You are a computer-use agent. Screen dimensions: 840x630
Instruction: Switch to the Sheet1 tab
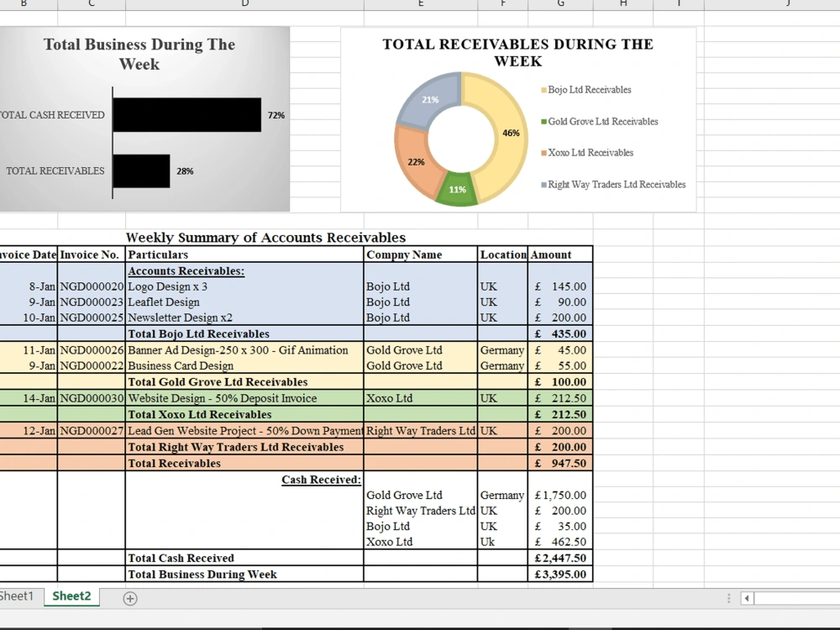16,596
